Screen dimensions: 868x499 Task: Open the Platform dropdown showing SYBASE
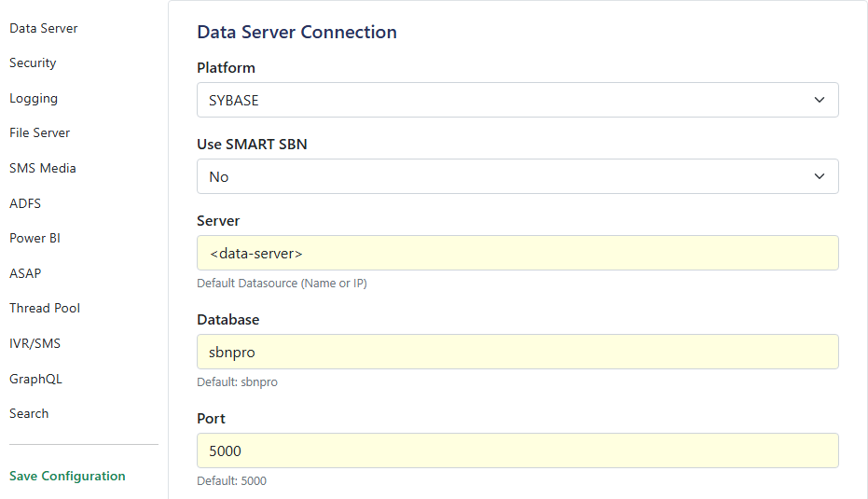(517, 100)
